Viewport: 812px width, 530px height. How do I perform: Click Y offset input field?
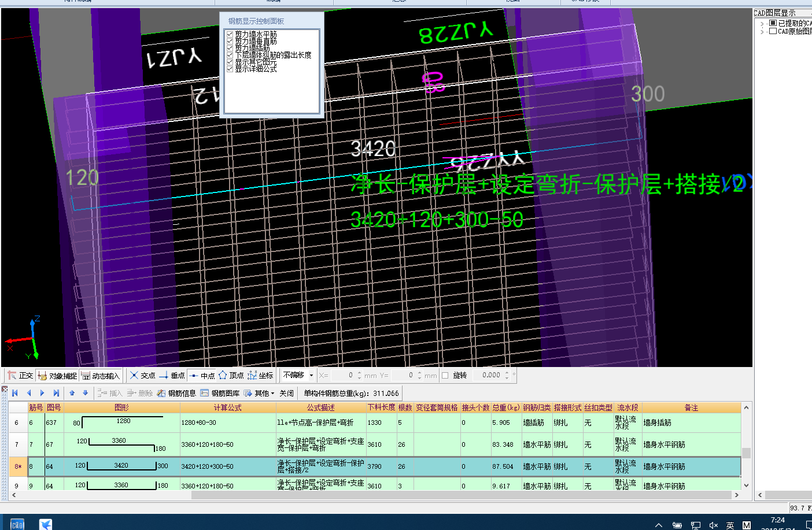403,375
